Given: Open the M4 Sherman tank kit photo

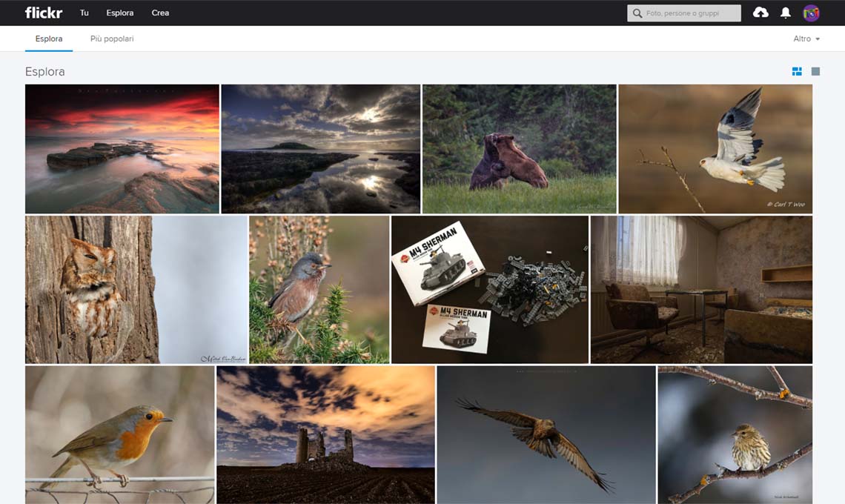Looking at the screenshot, I should tap(489, 289).
